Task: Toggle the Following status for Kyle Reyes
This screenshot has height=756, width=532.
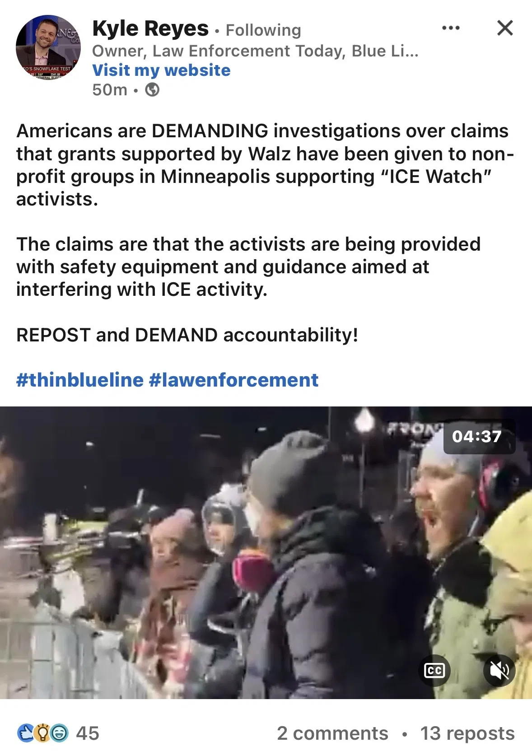Action: [263, 30]
